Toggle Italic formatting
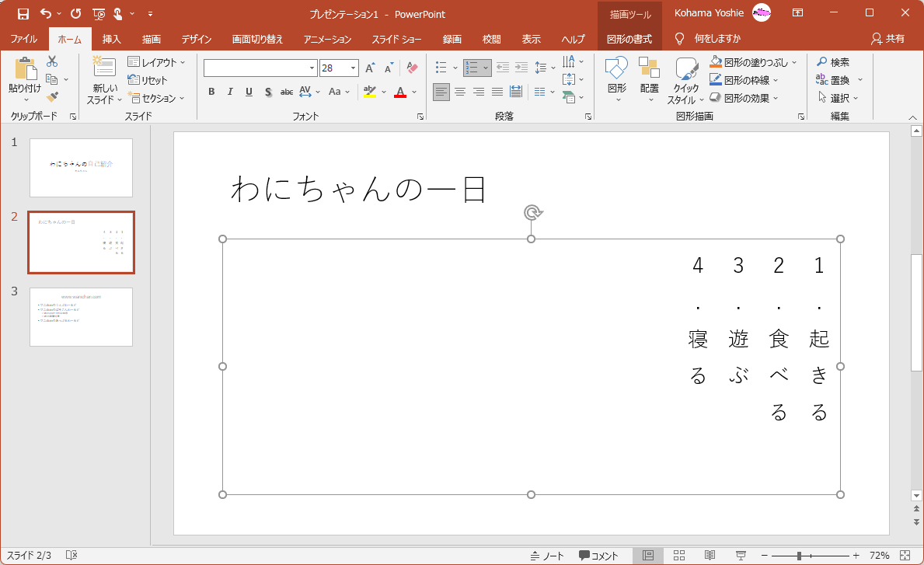Viewport: 924px width, 565px height. click(x=230, y=92)
